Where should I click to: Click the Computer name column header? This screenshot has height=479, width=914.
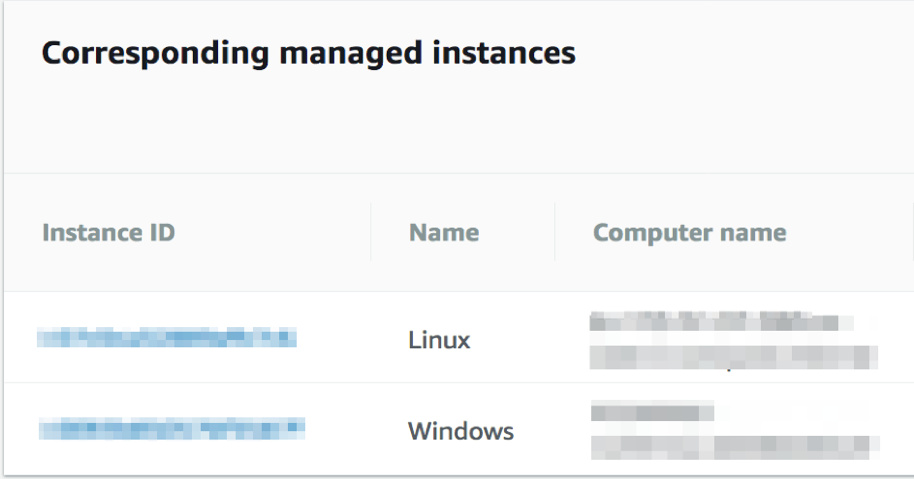689,233
